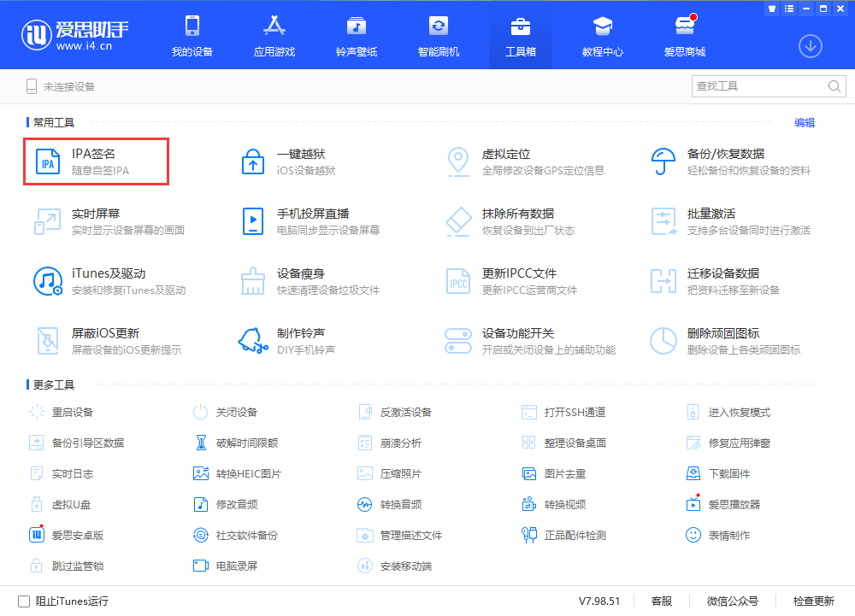Open 备份/恢复数据 umbrella icon
Viewport: 855px width, 616px height.
tap(663, 161)
